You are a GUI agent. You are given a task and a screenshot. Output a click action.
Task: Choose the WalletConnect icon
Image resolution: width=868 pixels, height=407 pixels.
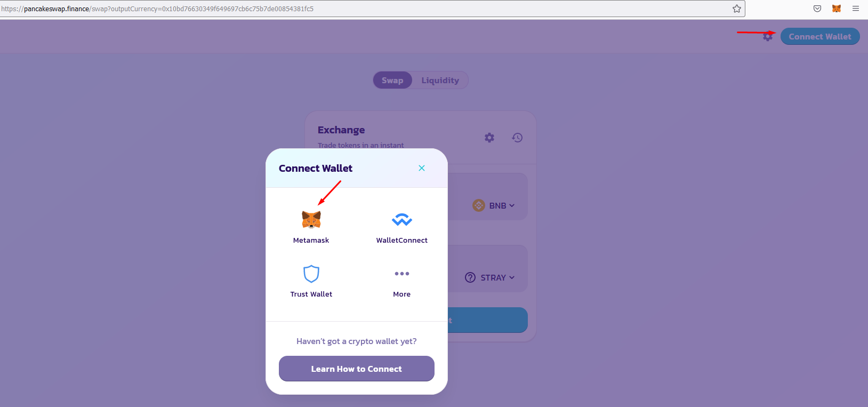coord(402,220)
